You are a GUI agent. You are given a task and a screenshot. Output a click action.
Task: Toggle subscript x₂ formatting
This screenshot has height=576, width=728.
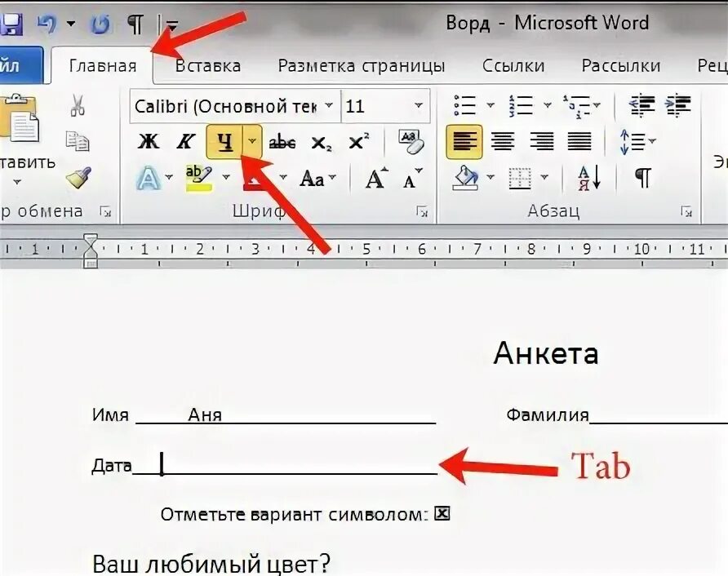(x=322, y=143)
